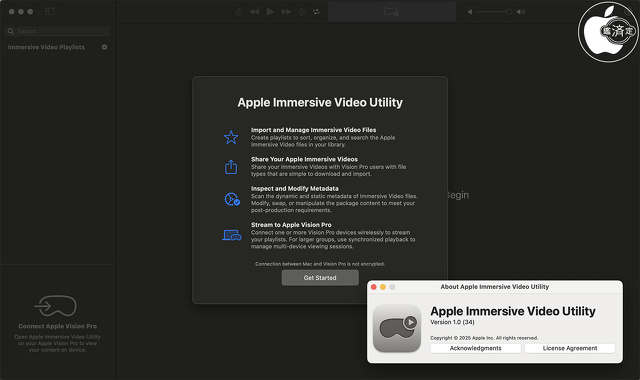Open License Agreement in the About window

570,348
